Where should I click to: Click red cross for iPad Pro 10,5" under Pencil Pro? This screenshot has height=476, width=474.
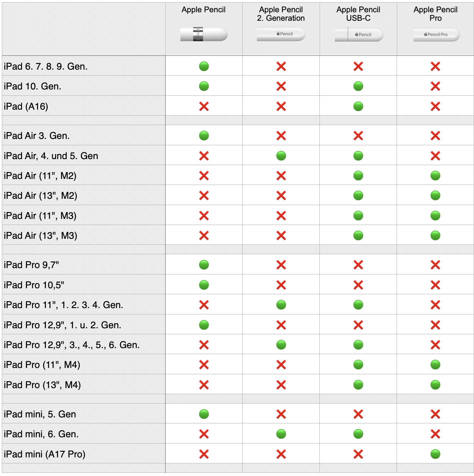click(435, 285)
